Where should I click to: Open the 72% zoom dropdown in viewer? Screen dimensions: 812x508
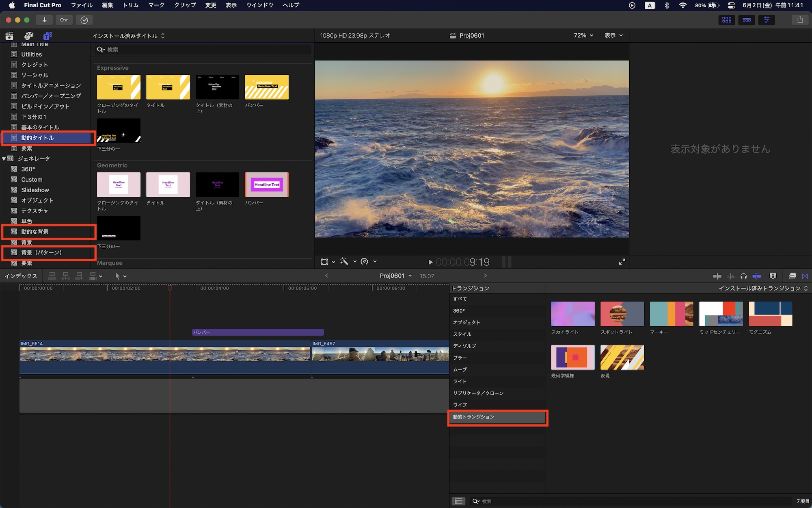tap(583, 35)
